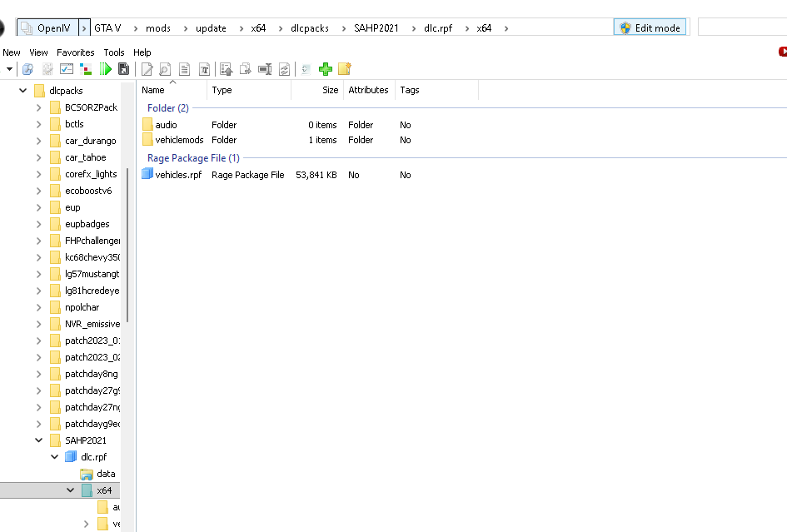Viewport: 787px width, 532px height.
Task: Open the checklist window toolbar icon
Action: pos(67,69)
